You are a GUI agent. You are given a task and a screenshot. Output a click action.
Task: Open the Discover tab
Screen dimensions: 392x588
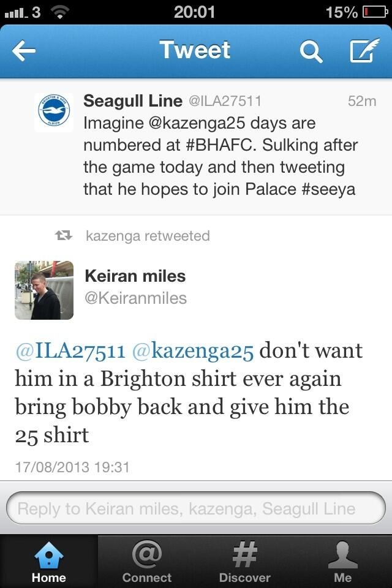244,562
